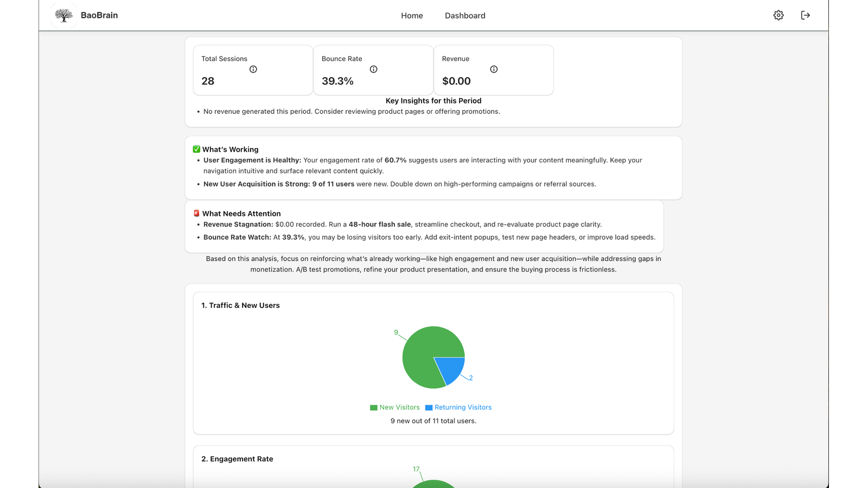This screenshot has width=868, height=488.
Task: Open settings using the gear icon
Action: 778,15
